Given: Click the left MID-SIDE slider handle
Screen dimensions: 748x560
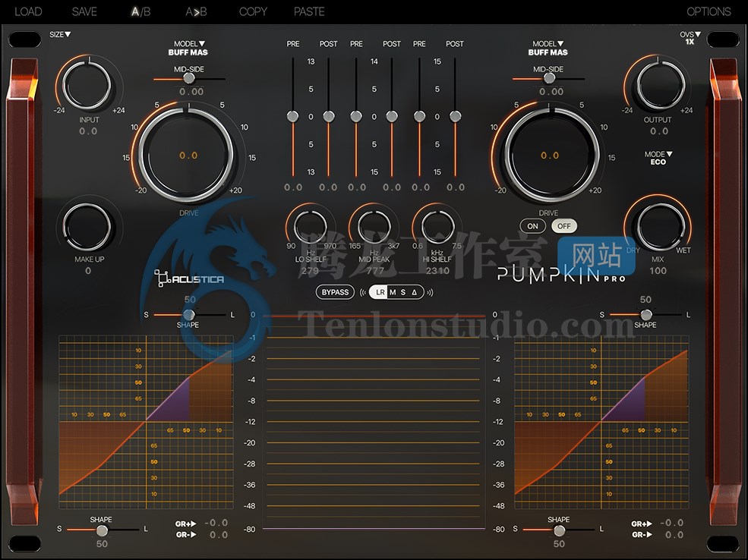Looking at the screenshot, I should (189, 78).
